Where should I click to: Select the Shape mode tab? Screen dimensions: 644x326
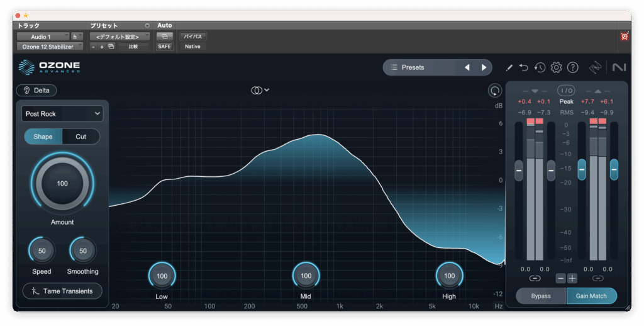pyautogui.click(x=43, y=137)
